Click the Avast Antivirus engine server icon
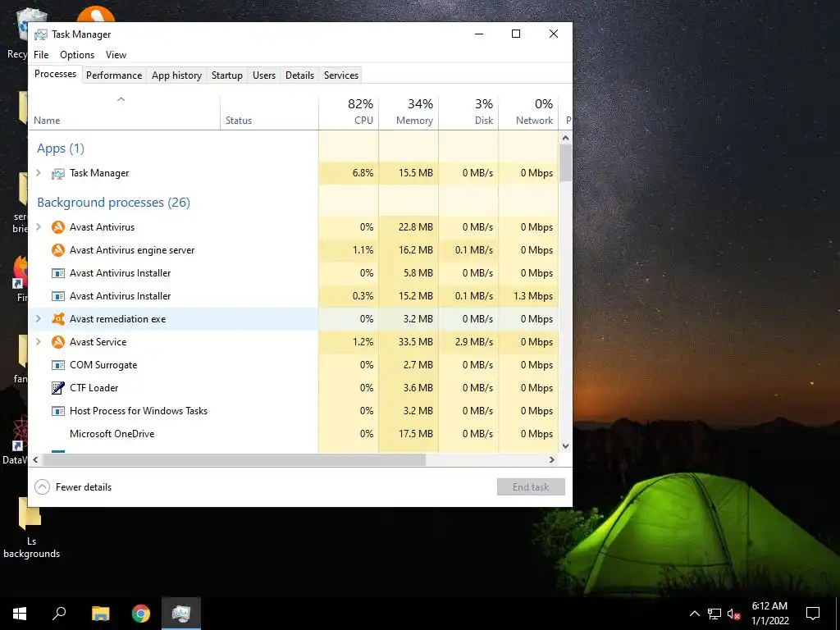The width and height of the screenshot is (840, 630). coord(58,250)
